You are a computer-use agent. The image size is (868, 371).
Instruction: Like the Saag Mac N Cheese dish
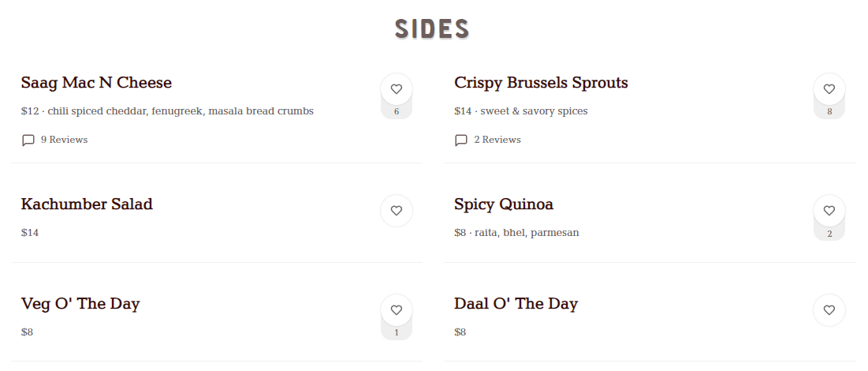click(x=397, y=89)
